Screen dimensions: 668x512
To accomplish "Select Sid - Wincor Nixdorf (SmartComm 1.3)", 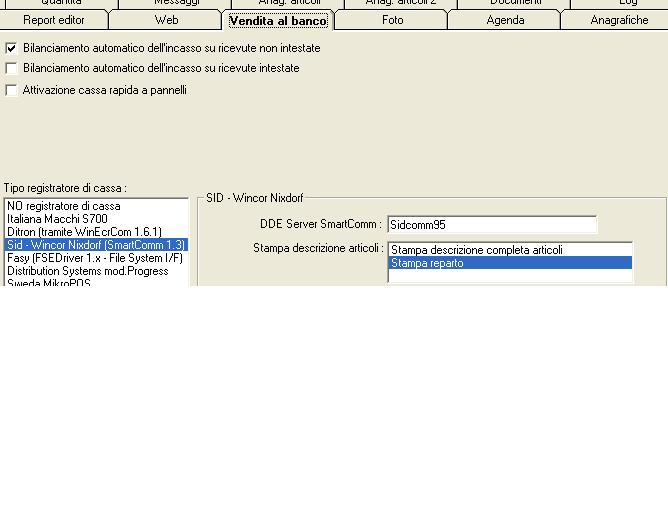I will (96, 245).
